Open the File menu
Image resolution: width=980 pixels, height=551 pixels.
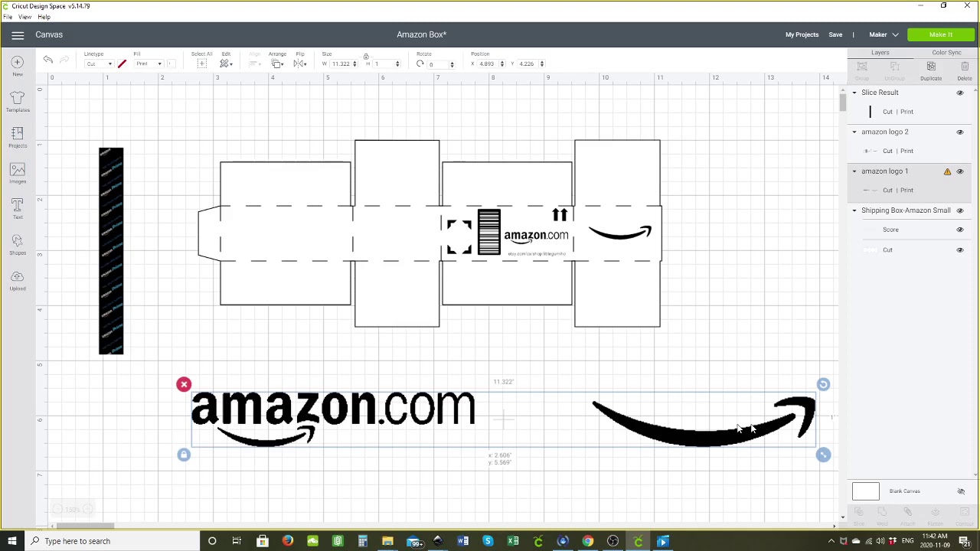click(7, 17)
